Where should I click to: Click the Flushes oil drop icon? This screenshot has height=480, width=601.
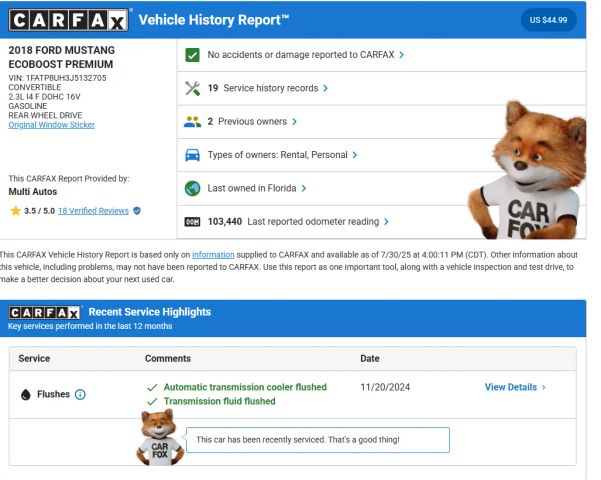(25, 395)
